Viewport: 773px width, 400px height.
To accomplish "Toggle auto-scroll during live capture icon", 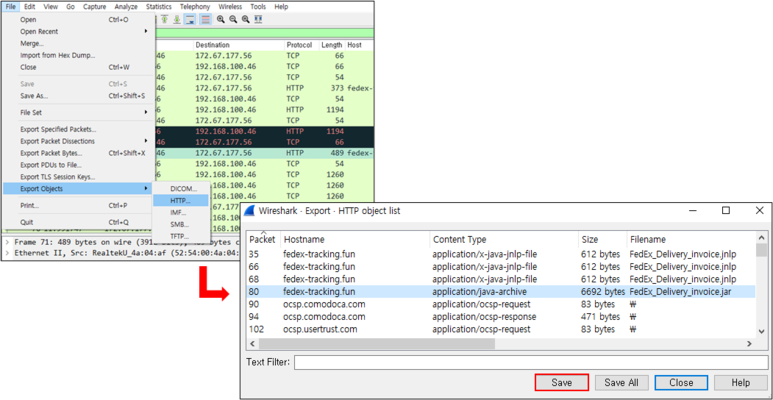I will click(x=190, y=19).
